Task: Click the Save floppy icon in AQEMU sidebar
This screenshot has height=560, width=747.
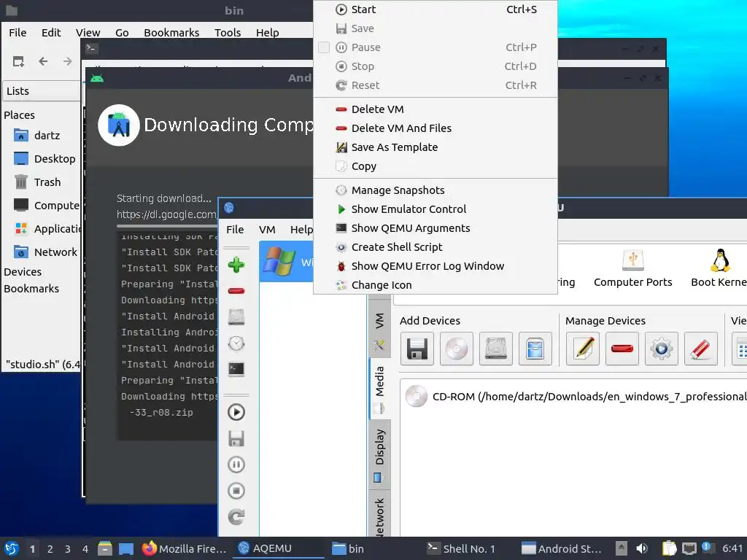Action: point(236,438)
